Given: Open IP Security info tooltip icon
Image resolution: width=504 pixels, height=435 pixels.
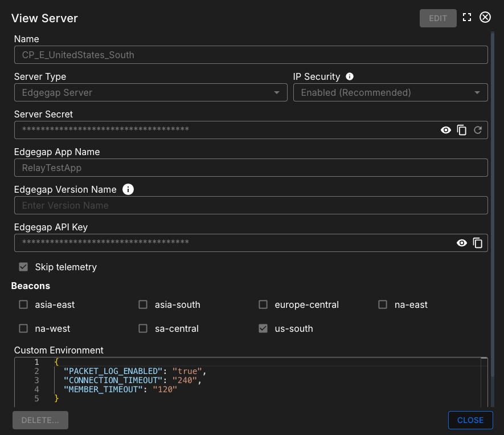Looking at the screenshot, I should [x=350, y=76].
